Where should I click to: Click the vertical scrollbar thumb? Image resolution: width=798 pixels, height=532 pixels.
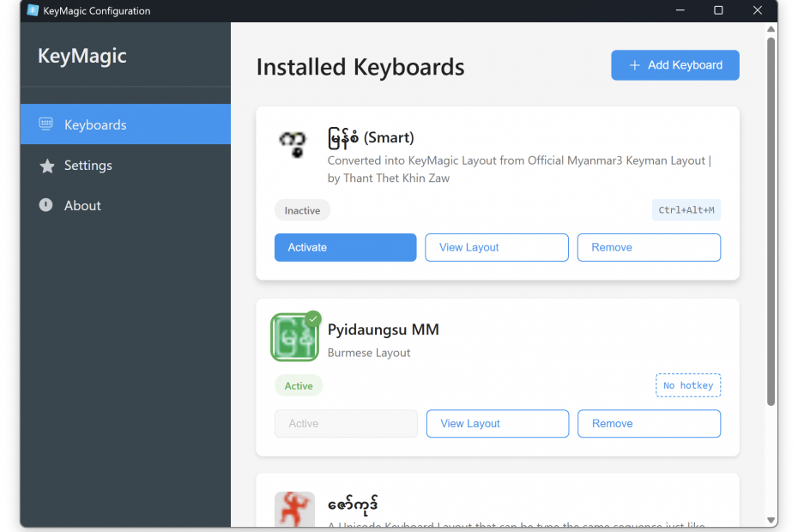coord(771,221)
